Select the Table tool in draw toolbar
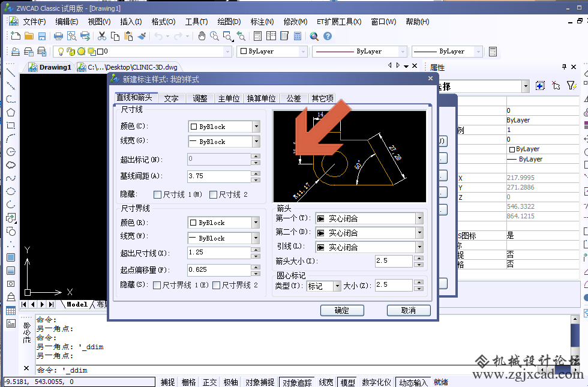 tap(11, 311)
